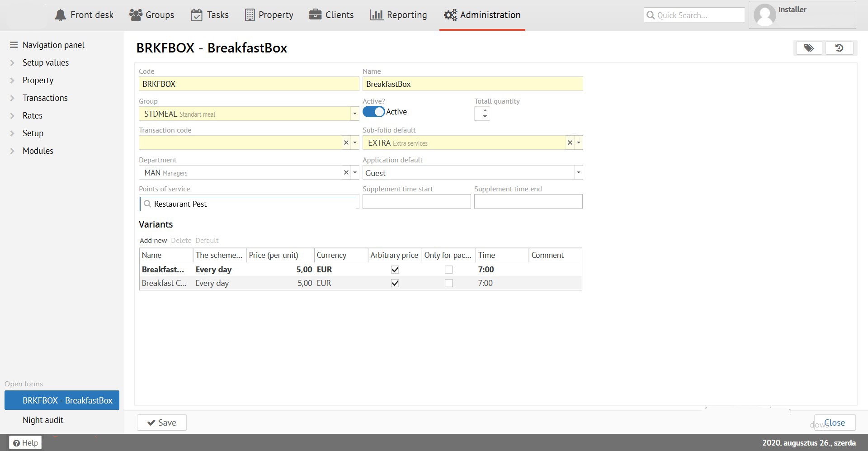Open the Group STDMEAL dropdown
This screenshot has height=451, width=868.
pyautogui.click(x=354, y=114)
